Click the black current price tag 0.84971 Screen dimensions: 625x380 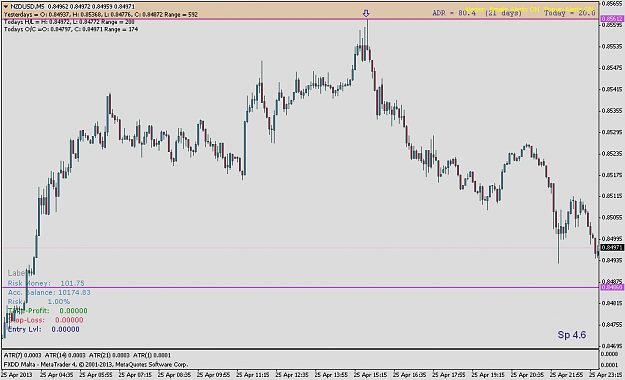coord(612,248)
